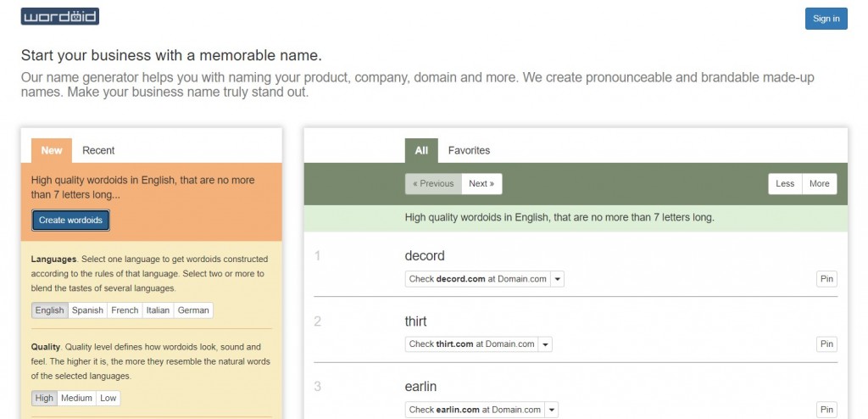The height and width of the screenshot is (419, 868).
Task: Open dropdown arrow next to thirt.com
Action: (545, 344)
